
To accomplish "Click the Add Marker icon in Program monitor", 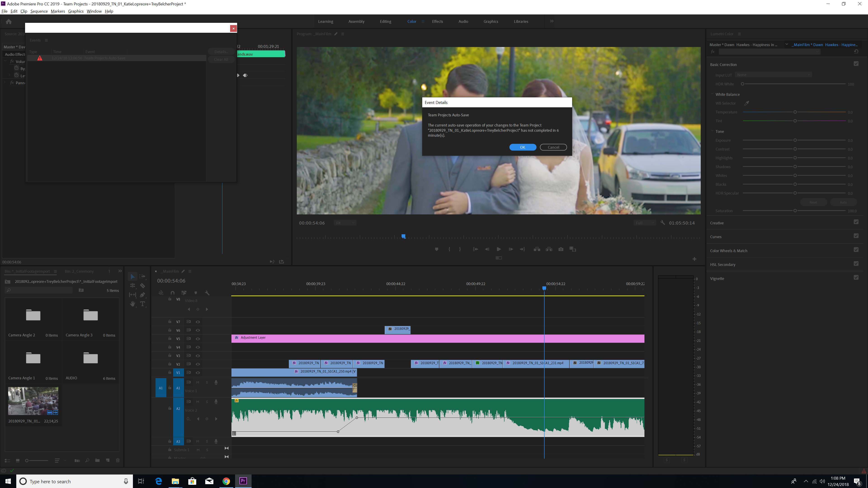I will [x=437, y=249].
